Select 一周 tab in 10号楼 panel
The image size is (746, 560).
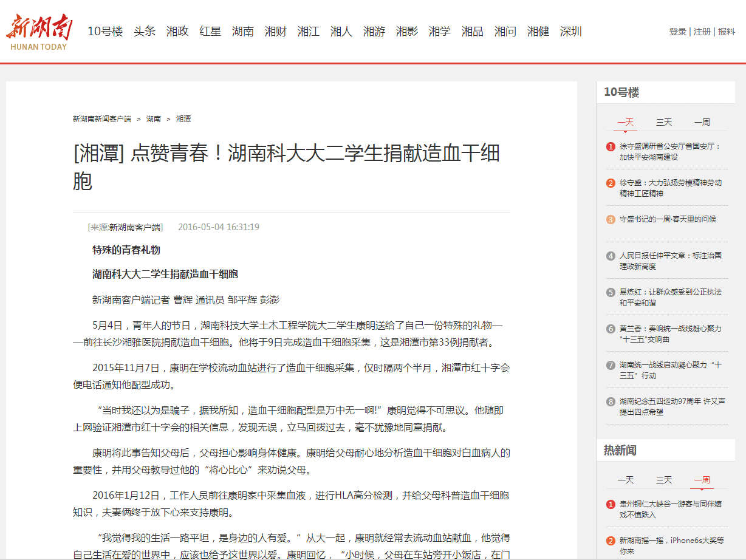pyautogui.click(x=702, y=122)
